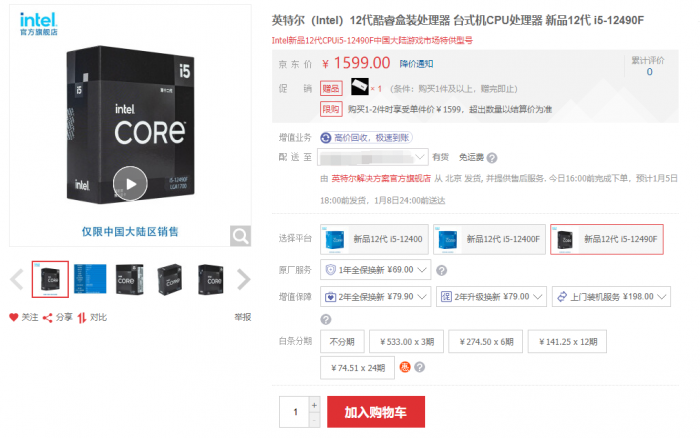Click the heart 关注 follow icon

pyautogui.click(x=13, y=317)
